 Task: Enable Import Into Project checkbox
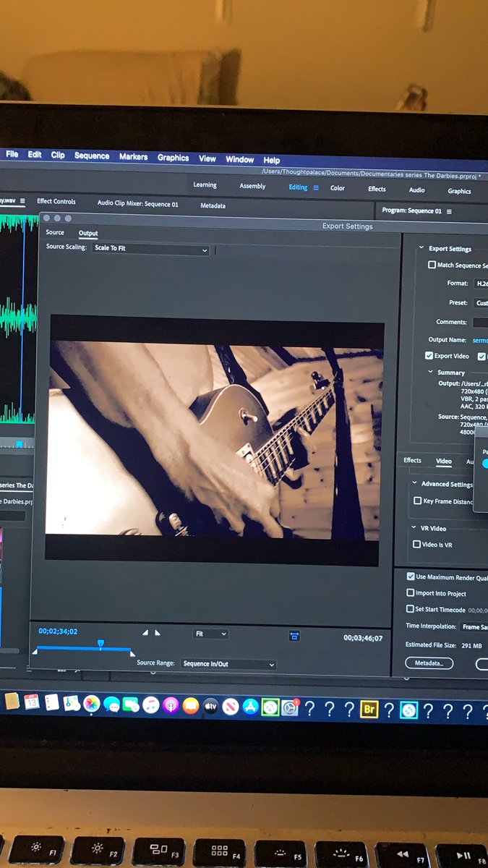point(411,593)
